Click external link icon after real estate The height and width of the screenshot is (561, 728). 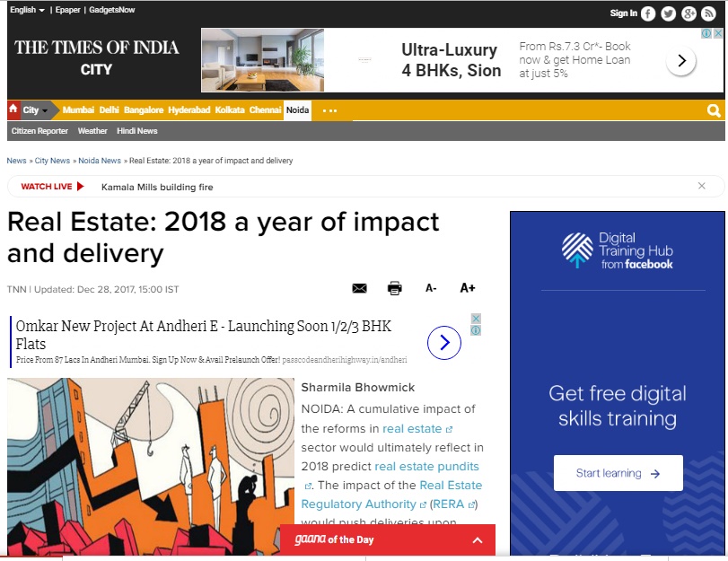pyautogui.click(x=449, y=430)
